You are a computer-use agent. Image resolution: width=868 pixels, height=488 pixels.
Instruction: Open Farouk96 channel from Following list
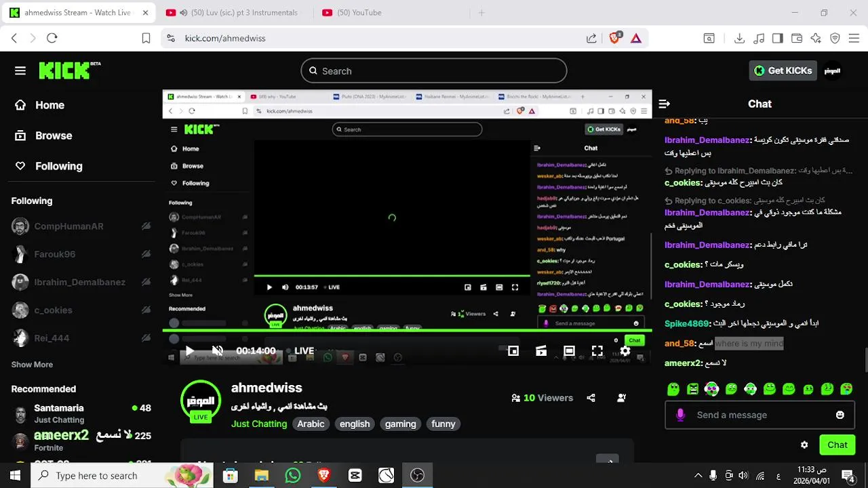81,254
